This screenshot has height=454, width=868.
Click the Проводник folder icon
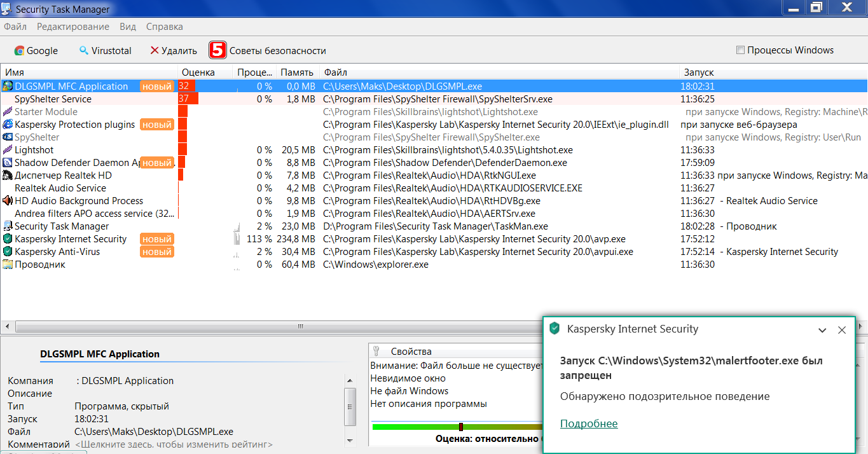tap(8, 265)
